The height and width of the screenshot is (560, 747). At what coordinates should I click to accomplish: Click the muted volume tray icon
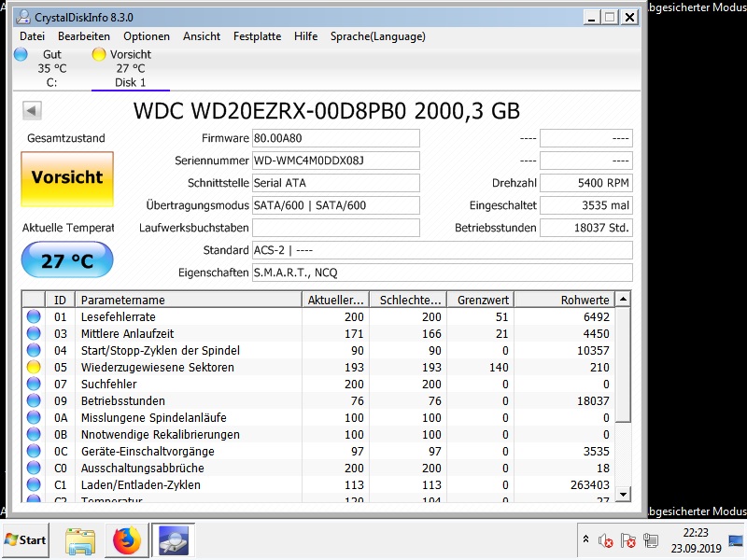point(605,540)
